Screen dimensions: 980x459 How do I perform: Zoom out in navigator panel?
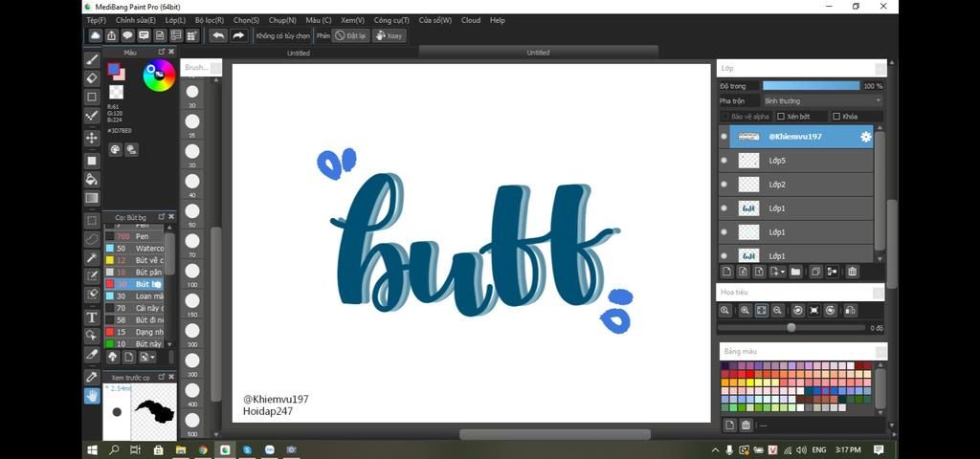(x=777, y=311)
